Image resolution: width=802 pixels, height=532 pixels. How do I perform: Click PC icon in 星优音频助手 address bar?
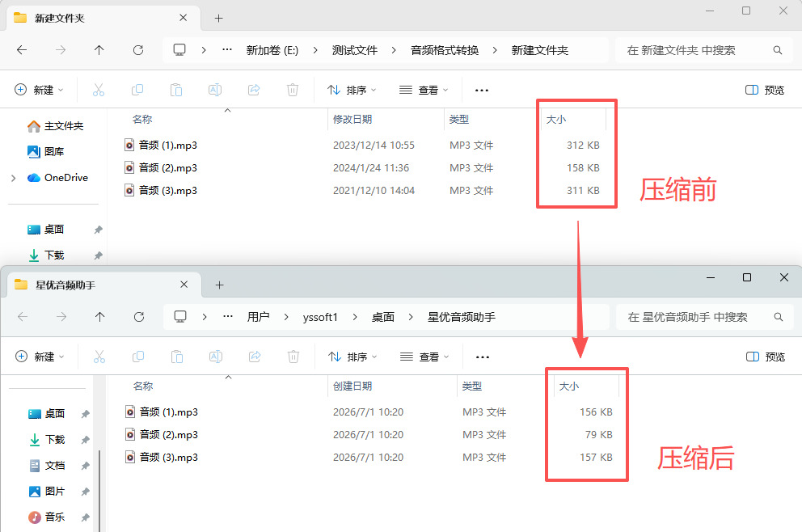(x=180, y=317)
